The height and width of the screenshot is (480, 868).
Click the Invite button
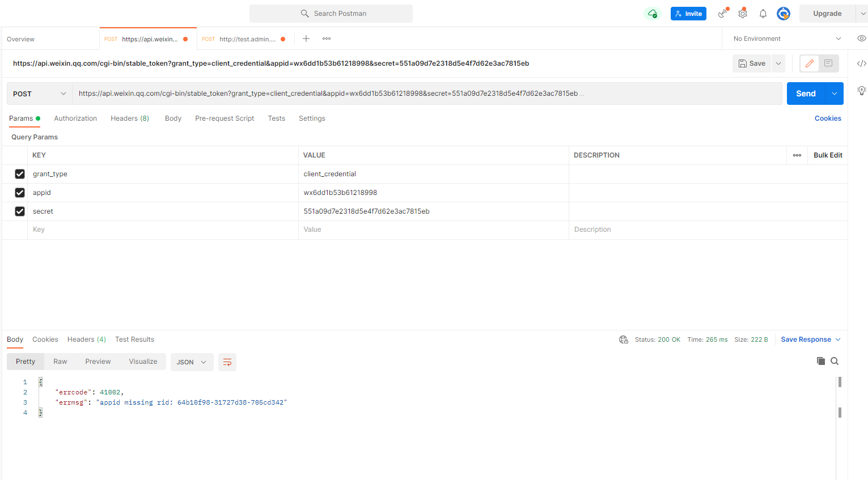pyautogui.click(x=688, y=14)
